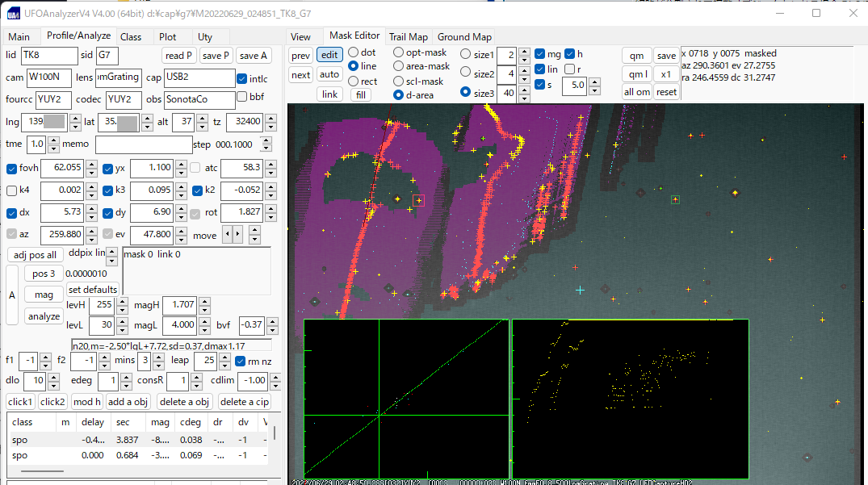Viewport: 868px width, 485px height.
Task: Uncheck the intlc interlace checkbox
Action: pos(242,79)
